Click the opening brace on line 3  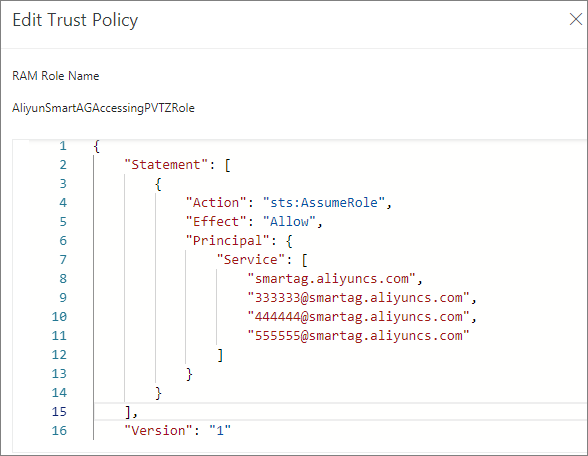(159, 184)
